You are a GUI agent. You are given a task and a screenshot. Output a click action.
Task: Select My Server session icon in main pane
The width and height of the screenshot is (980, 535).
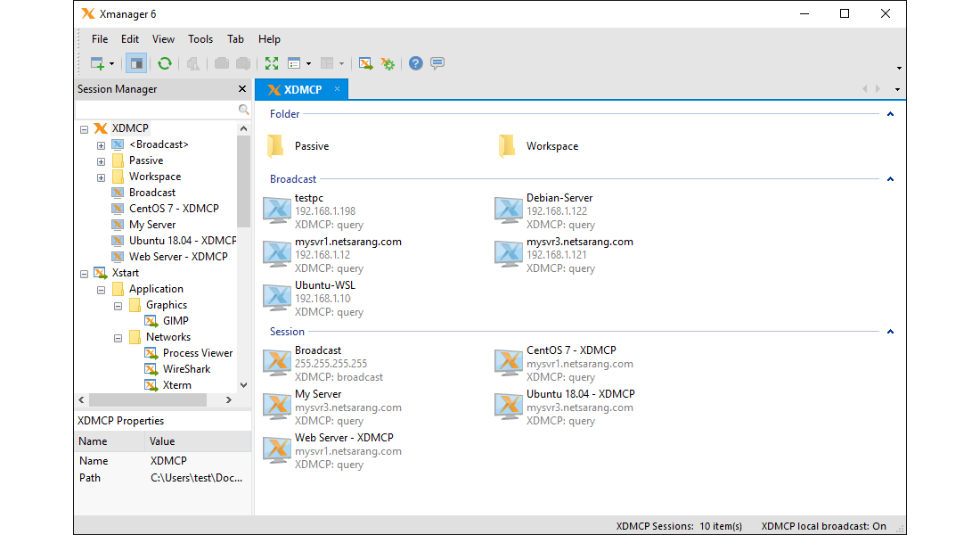[x=277, y=407]
